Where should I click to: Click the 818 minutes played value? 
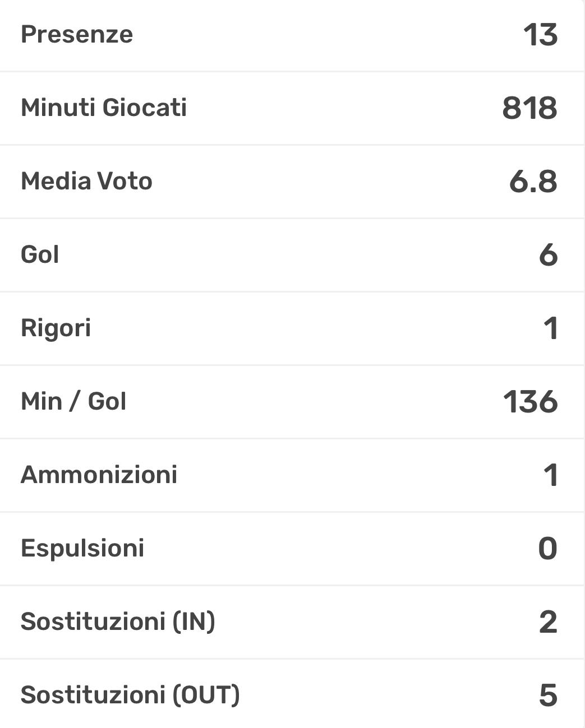click(x=529, y=108)
